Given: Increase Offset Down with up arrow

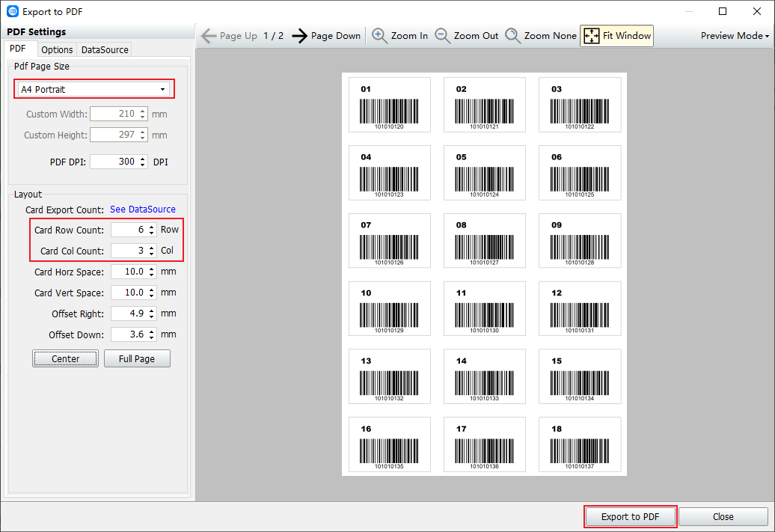Looking at the screenshot, I should pyautogui.click(x=152, y=331).
